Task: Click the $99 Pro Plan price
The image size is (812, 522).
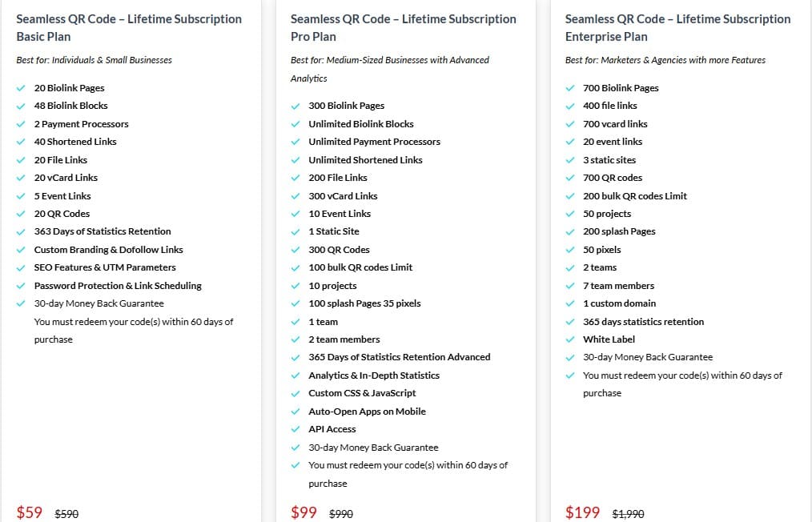Action: click(304, 512)
